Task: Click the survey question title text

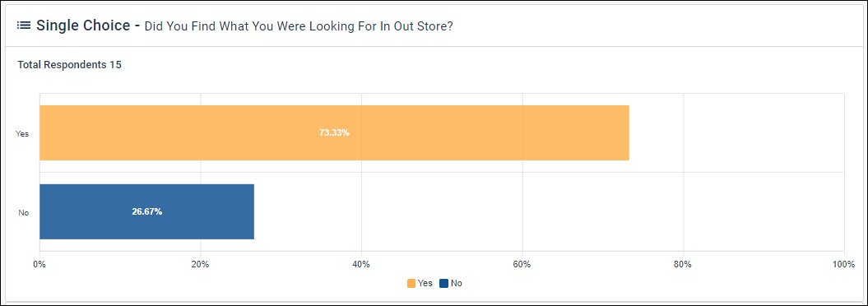Action: [299, 26]
